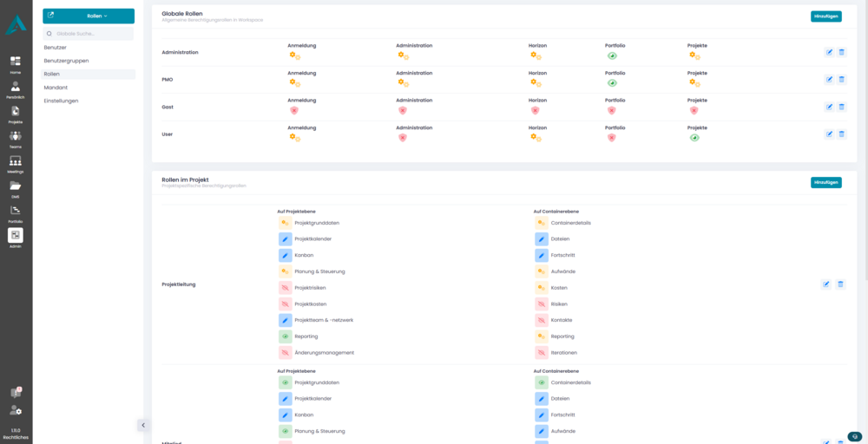Toggle the Reporting eye icon under Projektleitung Projektebene
The image size is (868, 444).
pyautogui.click(x=285, y=336)
